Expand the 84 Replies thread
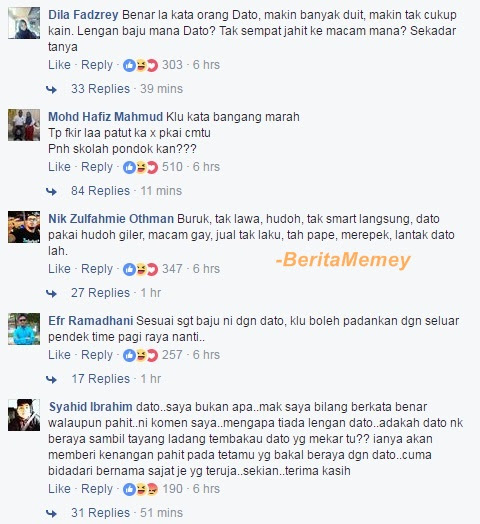 tap(100, 191)
